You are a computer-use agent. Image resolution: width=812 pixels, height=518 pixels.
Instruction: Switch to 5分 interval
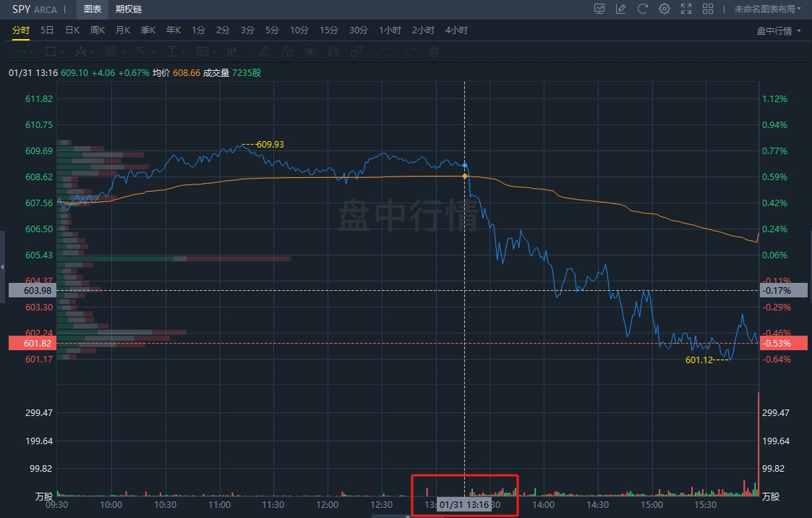pyautogui.click(x=272, y=30)
